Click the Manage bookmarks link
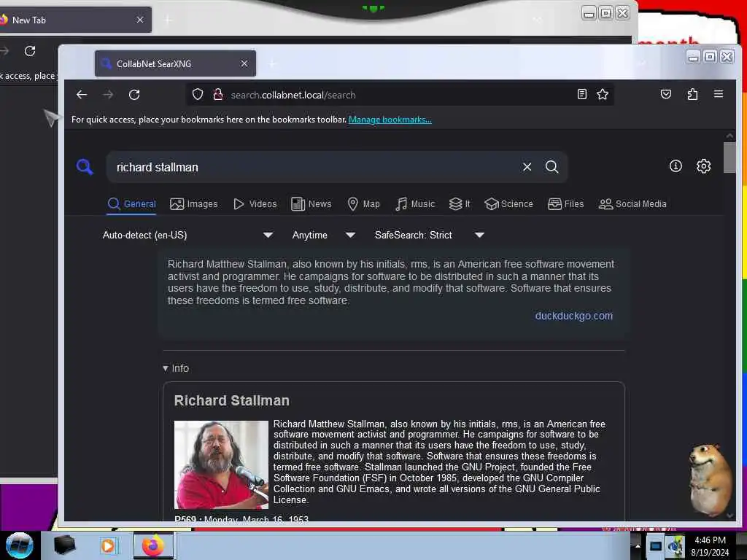 coord(390,120)
